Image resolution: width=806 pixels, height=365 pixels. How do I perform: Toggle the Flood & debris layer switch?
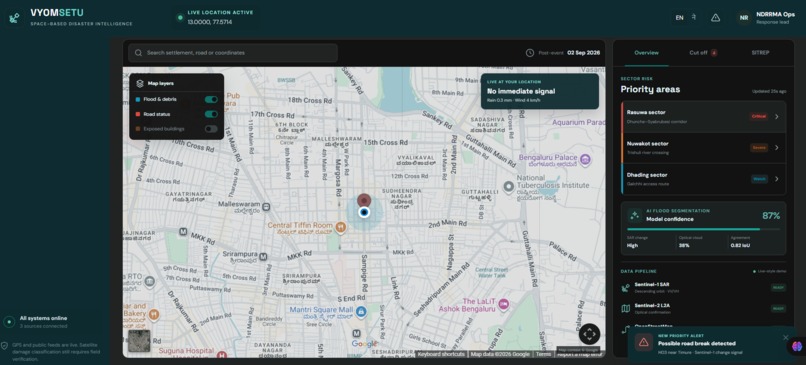[x=211, y=99]
